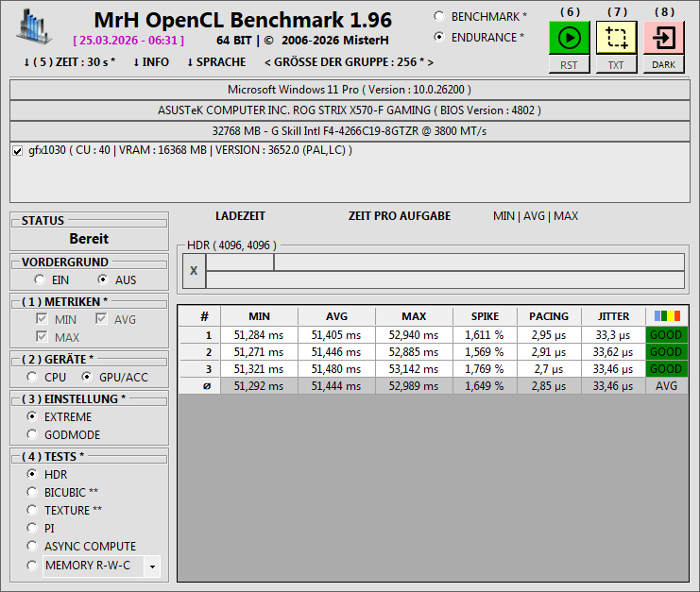700x592 pixels.
Task: Open the MEMORY R-W-C dropdown arrow
Action: tap(152, 567)
